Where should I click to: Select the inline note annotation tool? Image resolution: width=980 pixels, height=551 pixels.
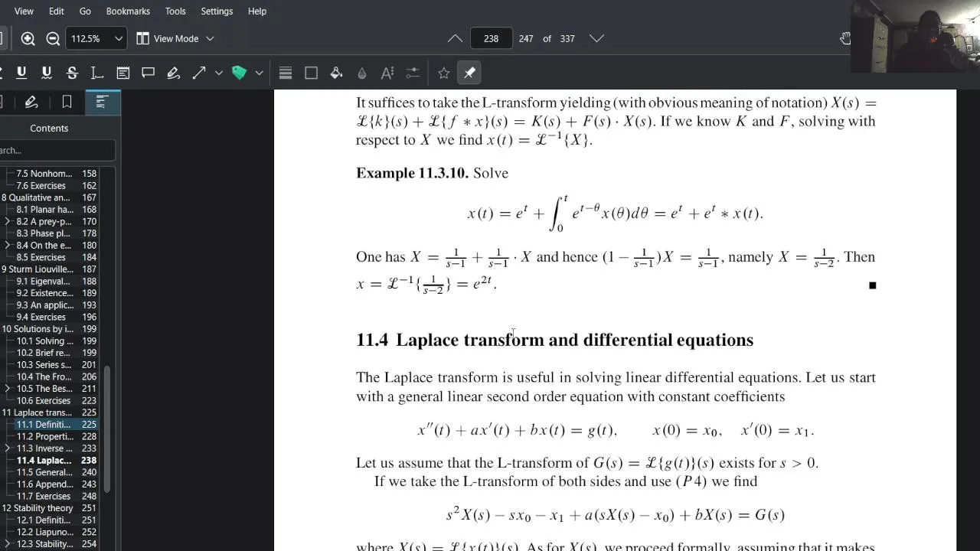click(122, 73)
